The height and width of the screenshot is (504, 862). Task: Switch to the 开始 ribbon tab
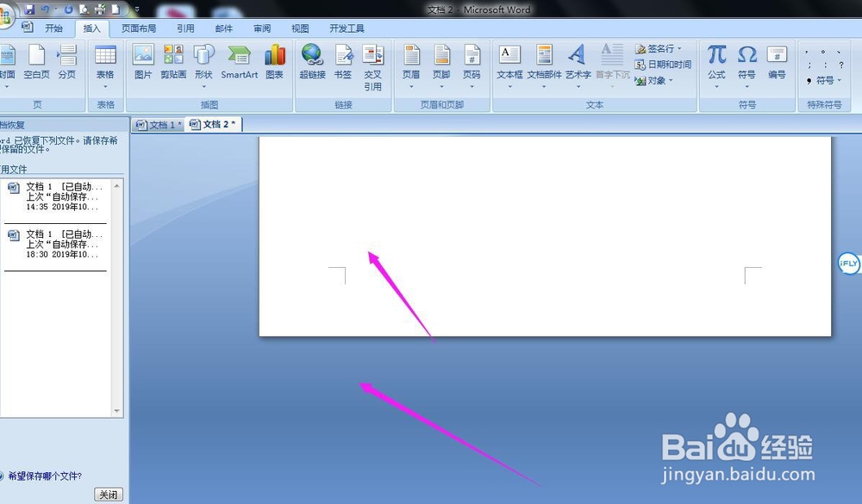[53, 28]
